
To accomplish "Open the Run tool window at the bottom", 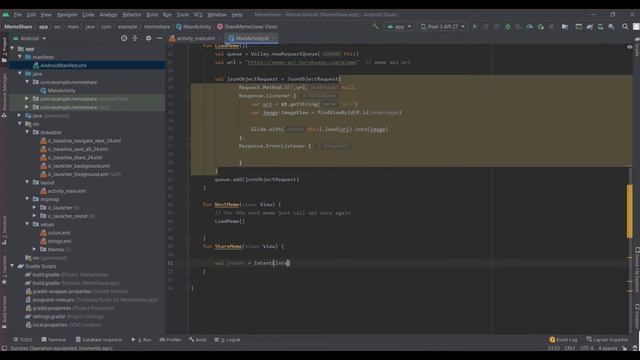I will coord(141,340).
